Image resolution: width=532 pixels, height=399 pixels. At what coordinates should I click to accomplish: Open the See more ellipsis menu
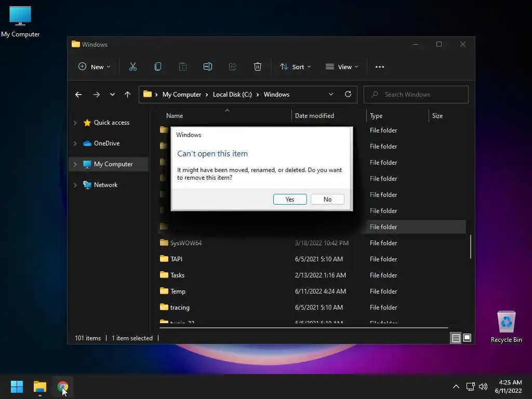[380, 67]
